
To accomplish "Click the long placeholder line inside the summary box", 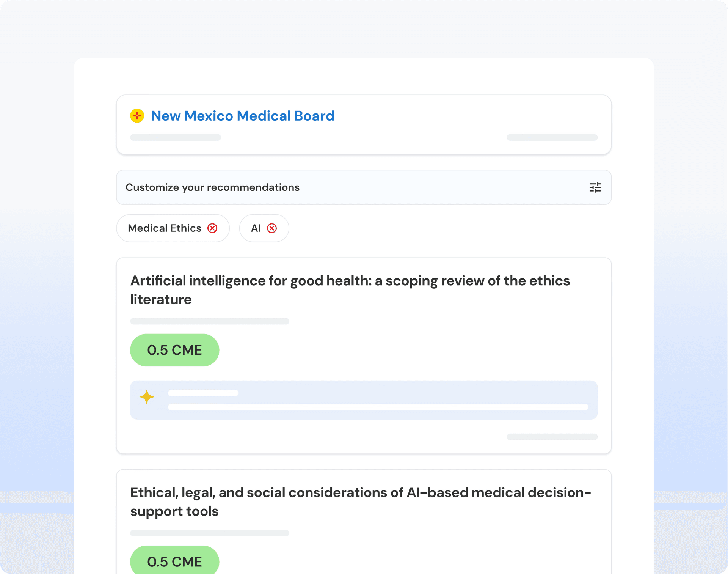I will pyautogui.click(x=378, y=407).
